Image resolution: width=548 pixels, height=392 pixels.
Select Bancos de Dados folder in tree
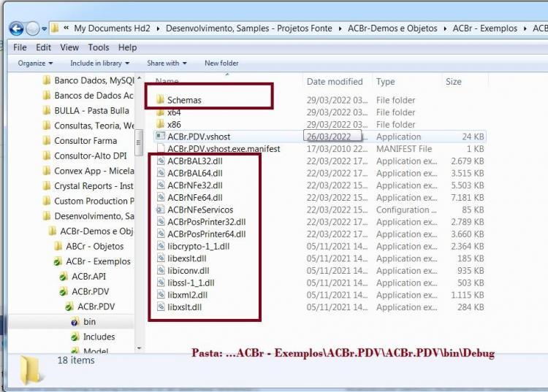coord(88,96)
